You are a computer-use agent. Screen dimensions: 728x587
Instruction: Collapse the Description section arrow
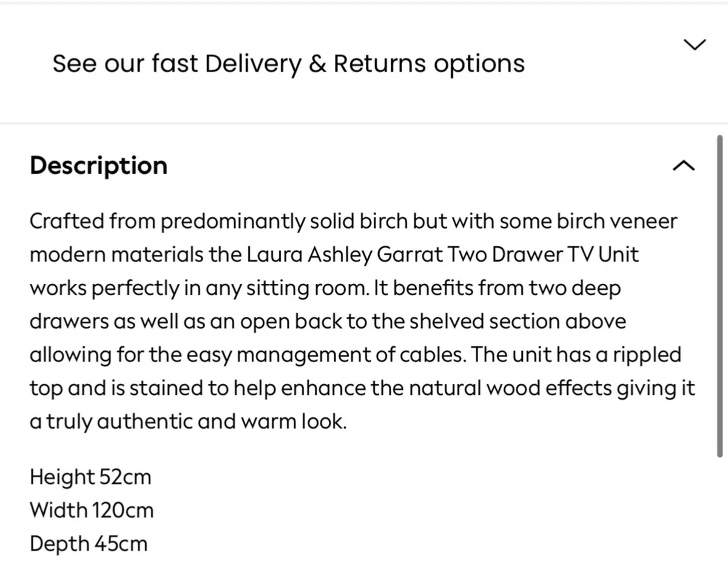(682, 166)
